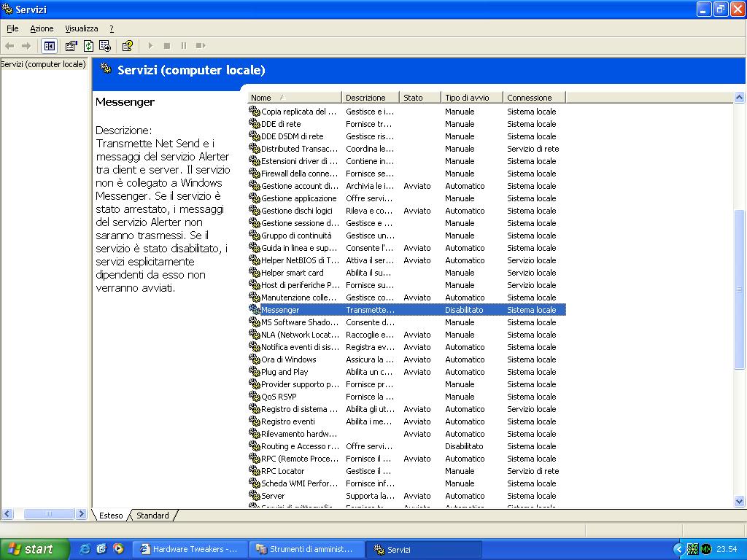Open the File menu

click(12, 28)
